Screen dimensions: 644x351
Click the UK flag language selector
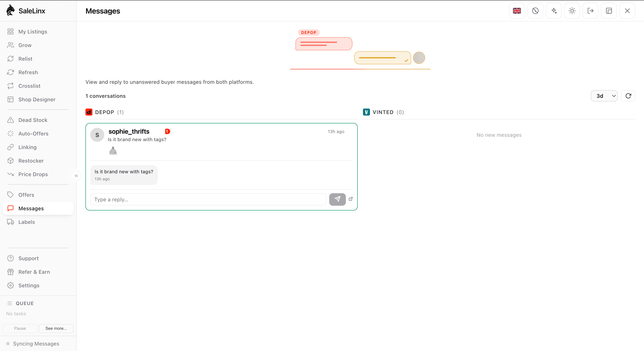(517, 11)
